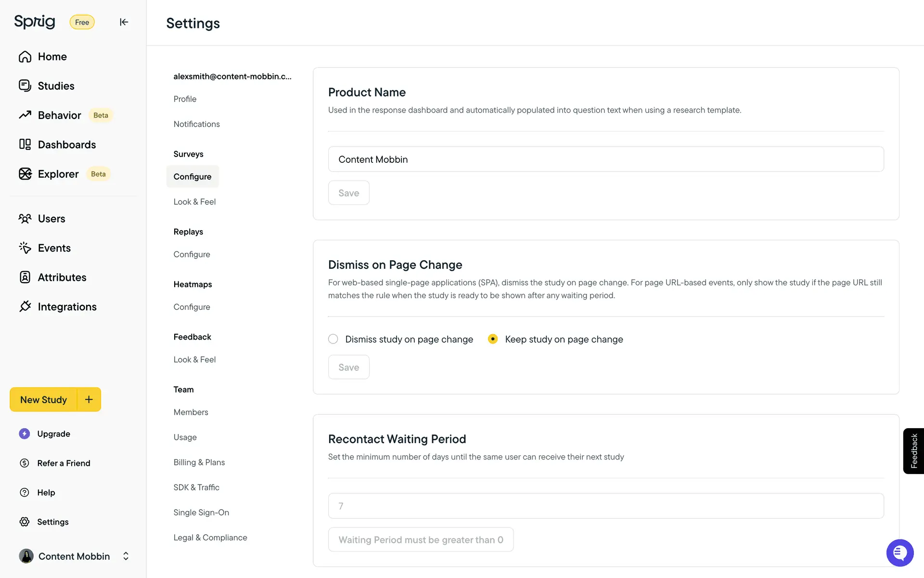Expand the Content Mobbin workspace switcher
The image size is (924, 578).
coord(126,556)
